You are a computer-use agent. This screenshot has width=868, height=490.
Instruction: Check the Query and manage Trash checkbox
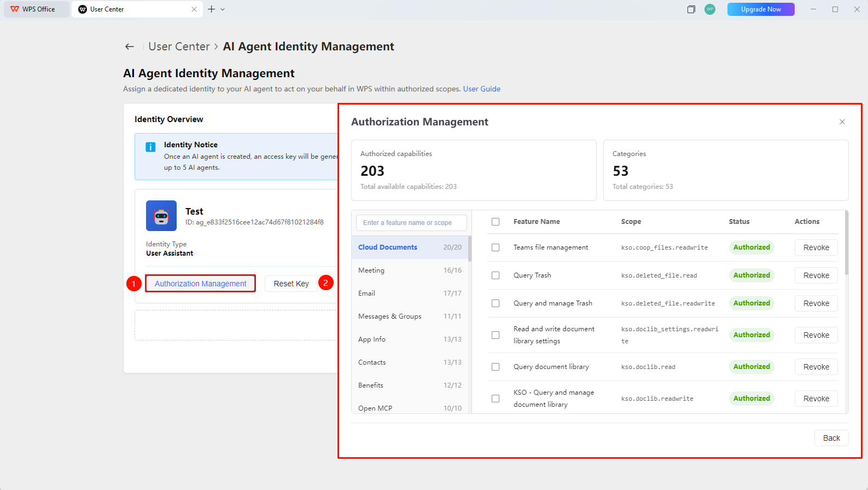tap(496, 303)
